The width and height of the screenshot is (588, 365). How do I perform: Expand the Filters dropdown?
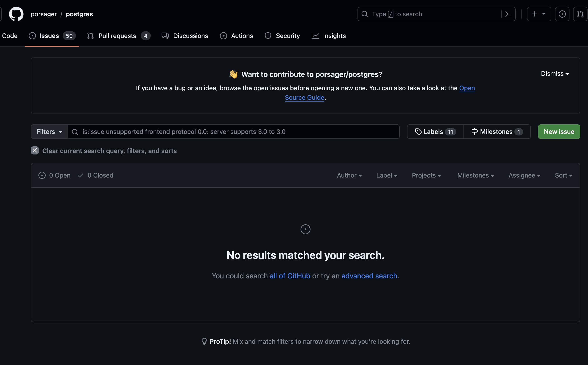pyautogui.click(x=49, y=132)
